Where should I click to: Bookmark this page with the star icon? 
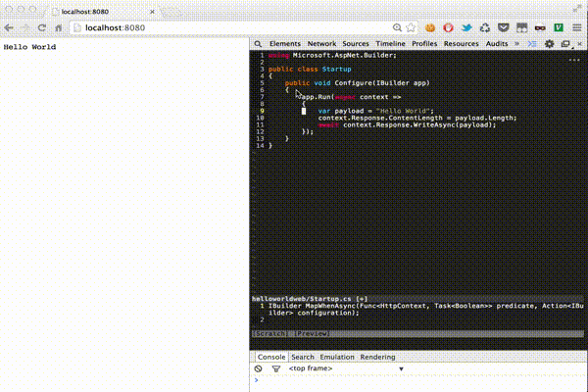tap(411, 27)
